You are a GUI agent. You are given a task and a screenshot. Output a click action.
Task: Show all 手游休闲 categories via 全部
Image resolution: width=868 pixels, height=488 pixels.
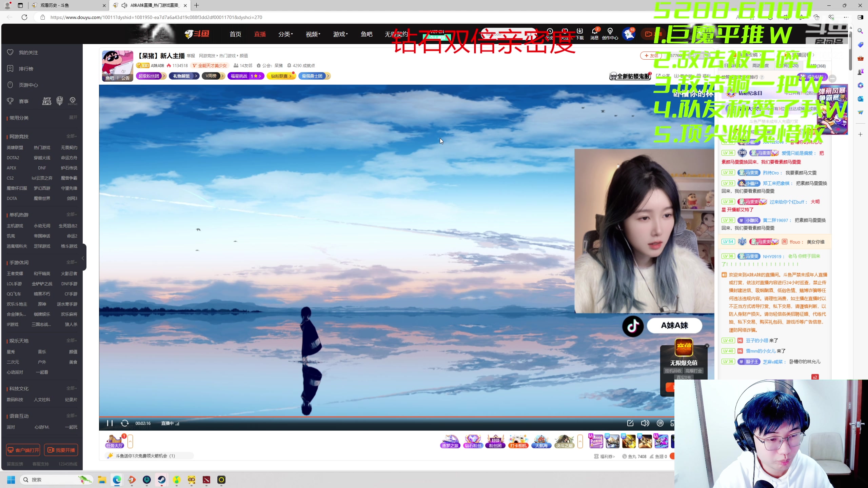[x=72, y=262]
